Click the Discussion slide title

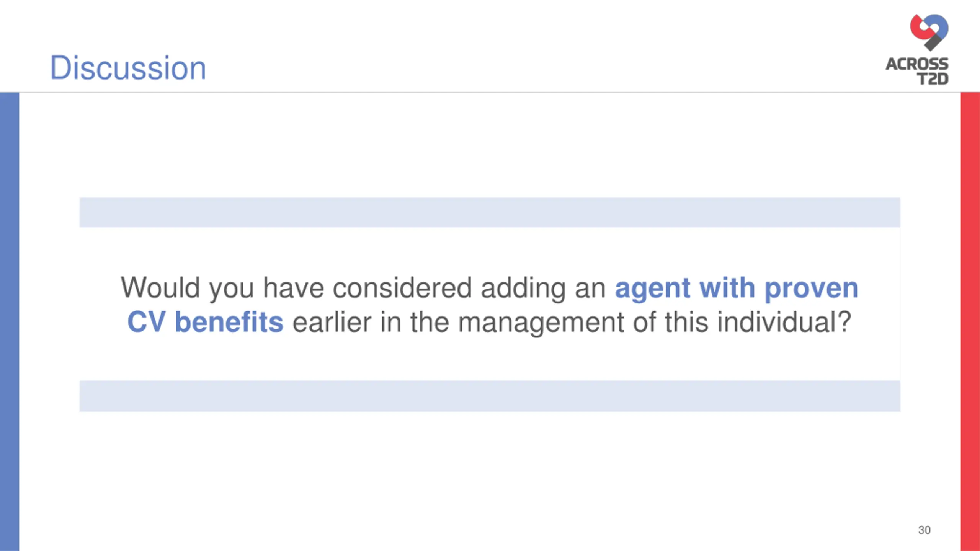(x=128, y=68)
